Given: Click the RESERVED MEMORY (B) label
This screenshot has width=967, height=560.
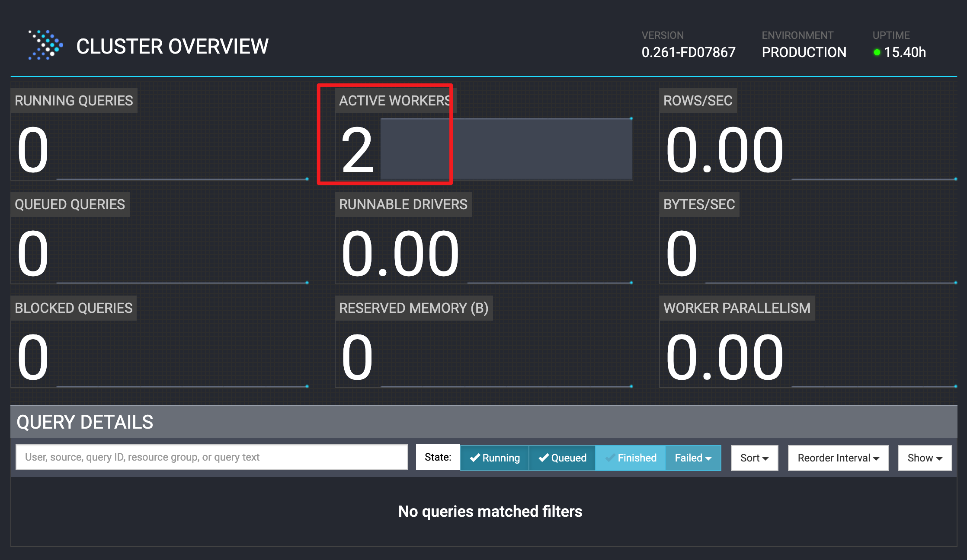Looking at the screenshot, I should tap(414, 308).
